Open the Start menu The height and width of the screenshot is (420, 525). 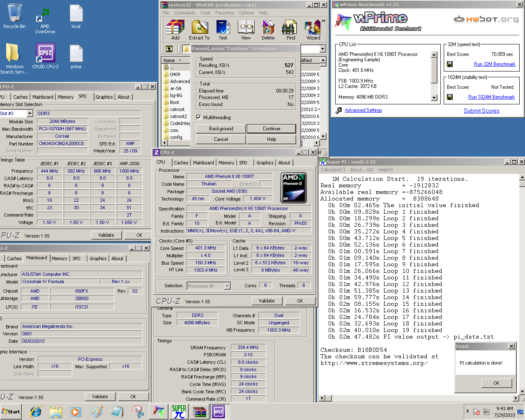coord(11,412)
